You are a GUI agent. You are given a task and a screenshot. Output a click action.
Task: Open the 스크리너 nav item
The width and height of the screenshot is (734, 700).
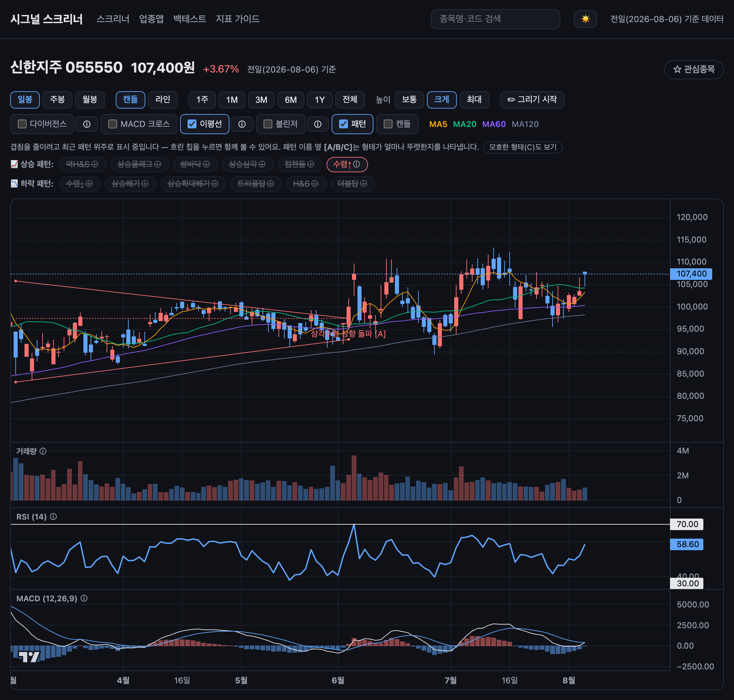(113, 19)
